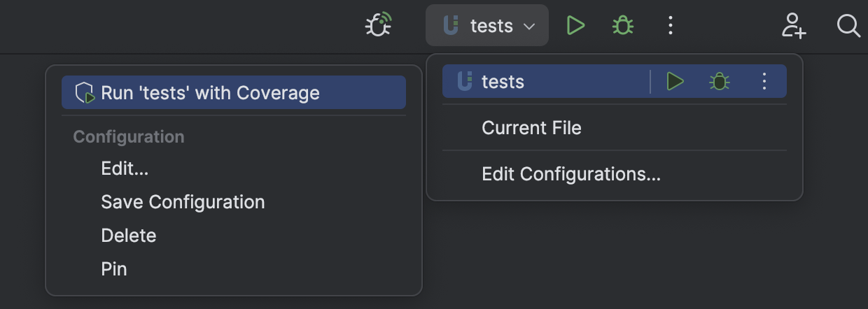
Task: Click the green Debug bug icon in toolbar
Action: (622, 26)
